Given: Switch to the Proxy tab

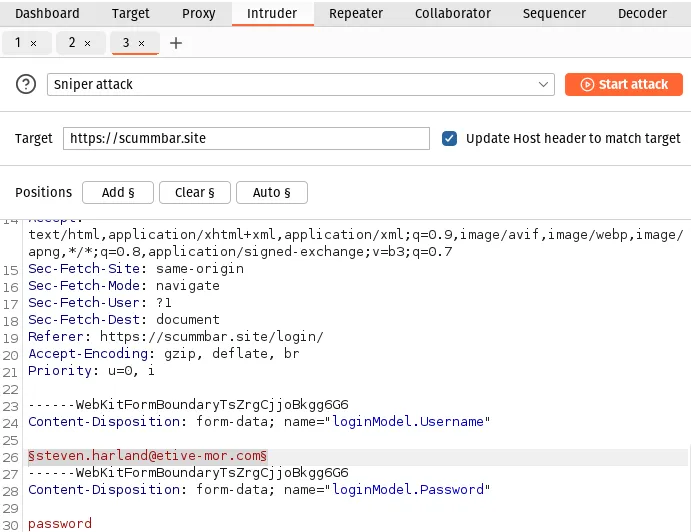Looking at the screenshot, I should click(199, 13).
